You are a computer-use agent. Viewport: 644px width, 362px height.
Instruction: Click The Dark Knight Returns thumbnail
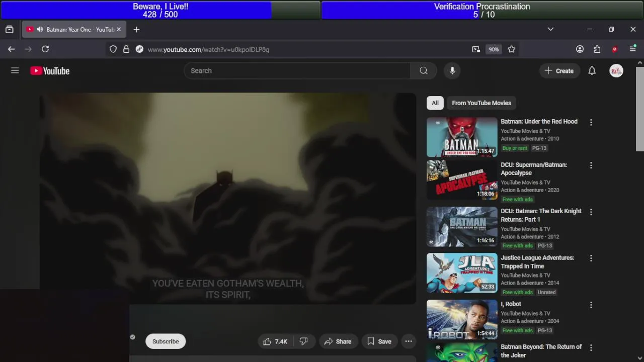pos(462,227)
